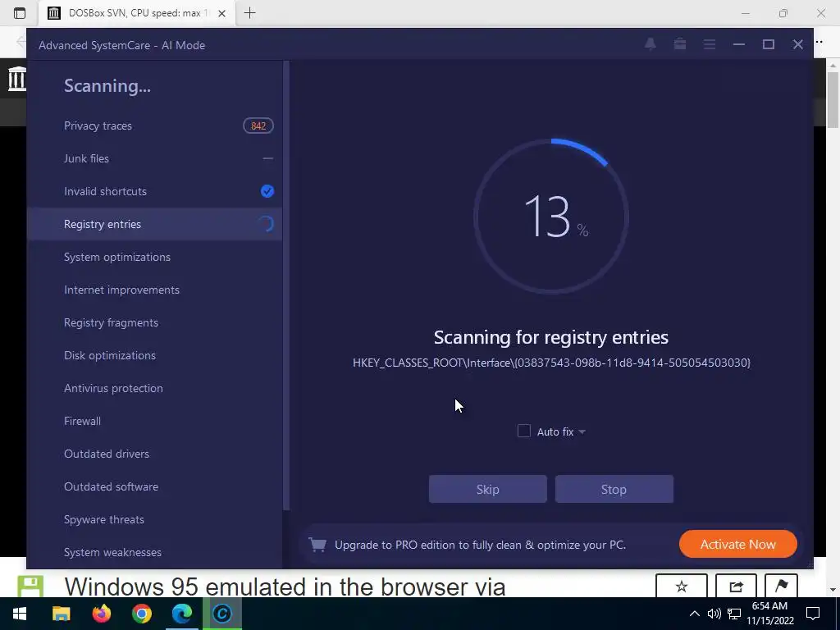Skip the registry entries scan

point(487,489)
